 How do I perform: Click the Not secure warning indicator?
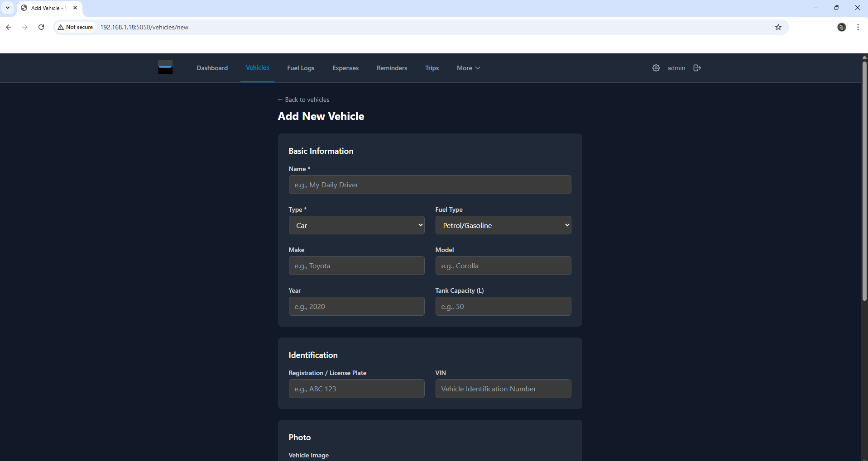[x=75, y=27]
